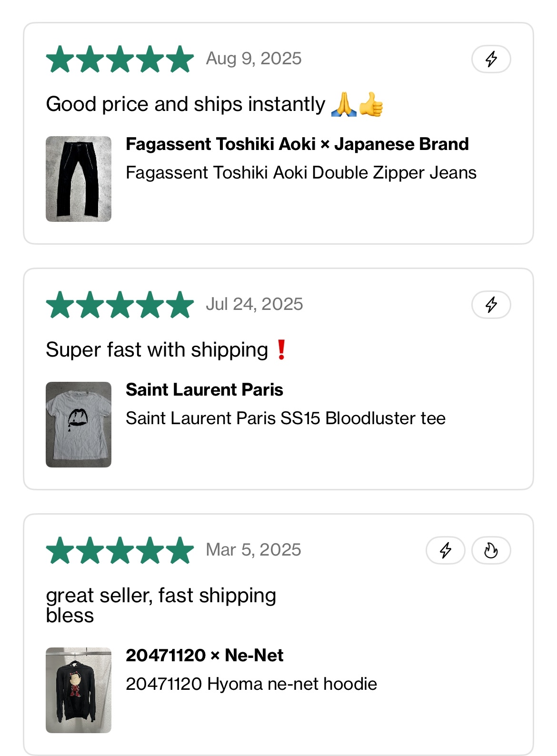Click the flame badge on Mar 5 review
Viewport: 557px width, 756px height.
click(x=491, y=550)
